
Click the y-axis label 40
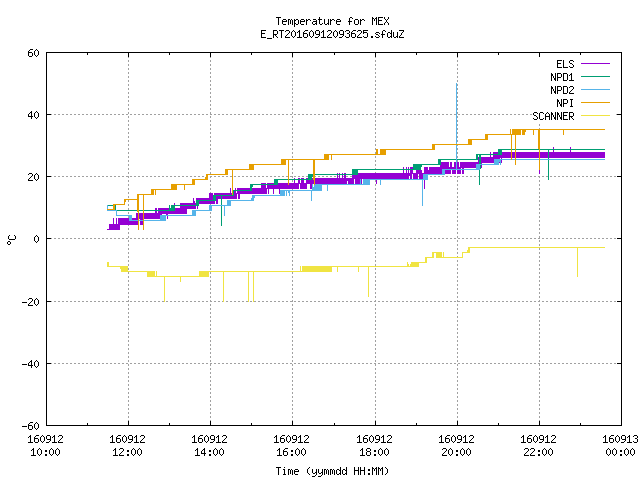pyautogui.click(x=33, y=115)
